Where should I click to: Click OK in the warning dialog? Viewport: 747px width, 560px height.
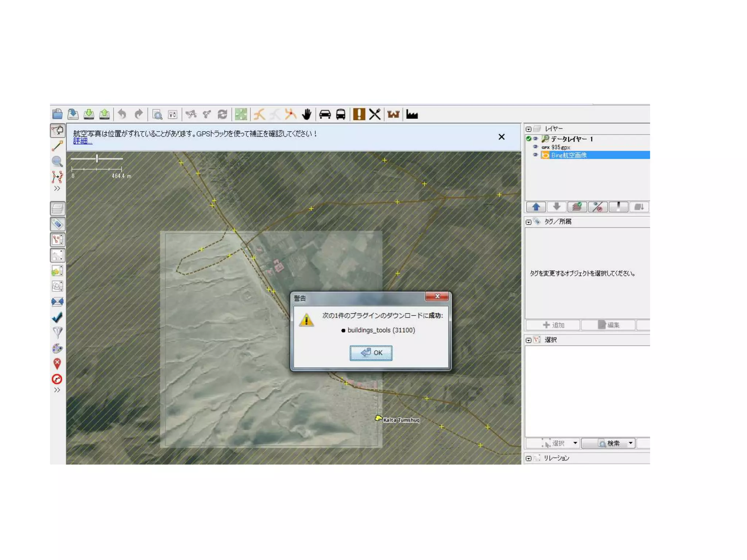pos(371,353)
